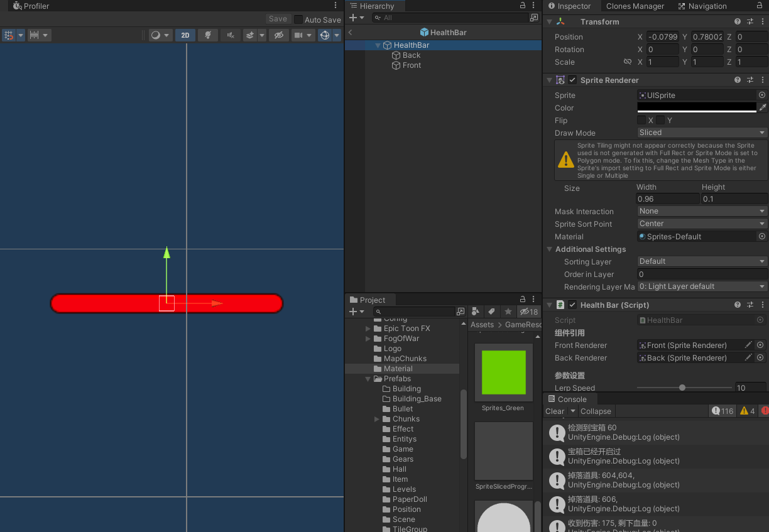The image size is (769, 532).
Task: Open the Draw Mode dropdown
Action: pos(702,133)
